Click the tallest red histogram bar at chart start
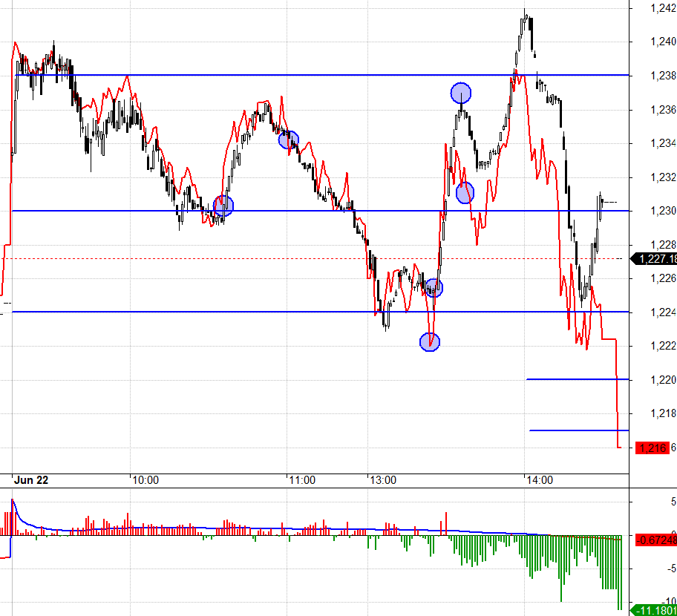 12,517
